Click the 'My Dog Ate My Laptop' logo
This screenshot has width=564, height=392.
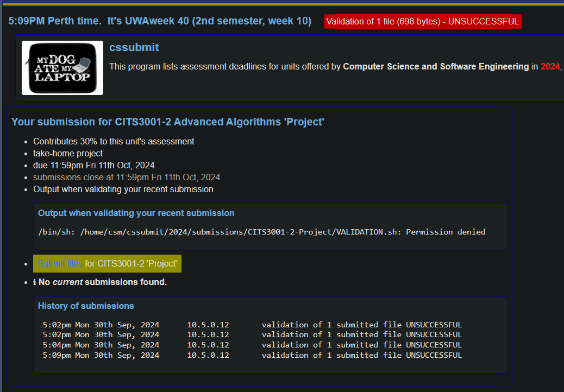point(62,68)
